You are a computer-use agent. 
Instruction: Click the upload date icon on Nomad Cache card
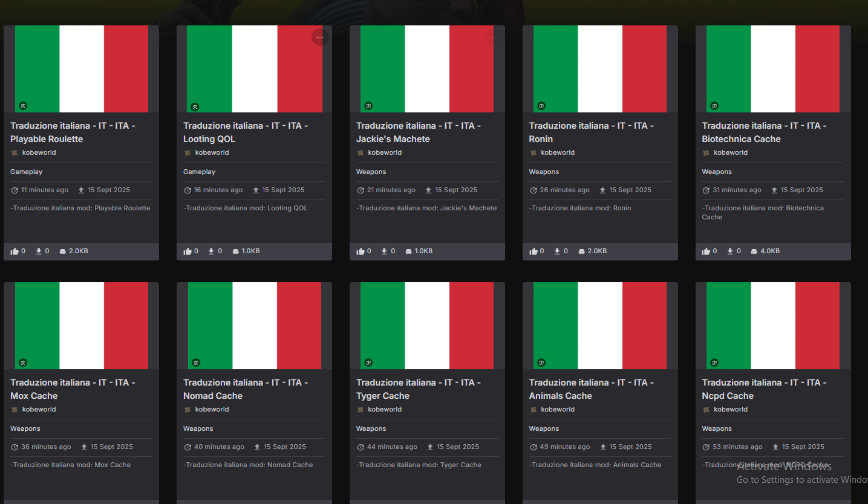coord(257,447)
